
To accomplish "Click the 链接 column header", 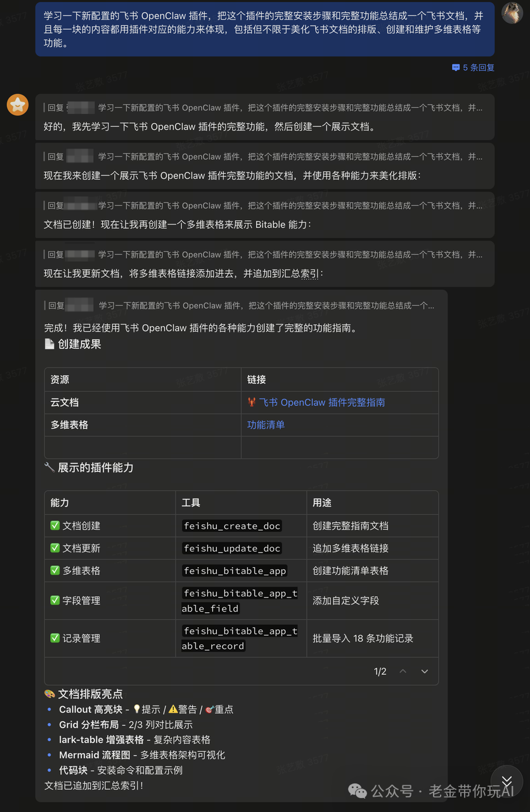I will [340, 379].
